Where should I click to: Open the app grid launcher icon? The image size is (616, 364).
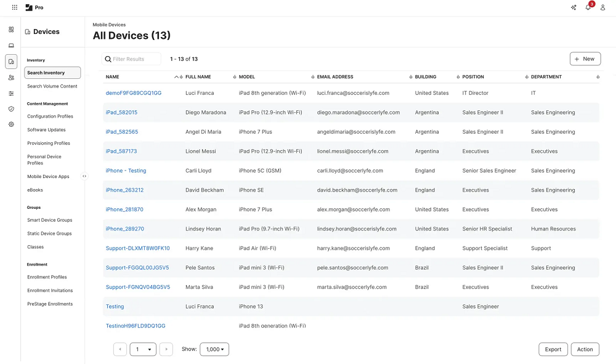pyautogui.click(x=15, y=7)
